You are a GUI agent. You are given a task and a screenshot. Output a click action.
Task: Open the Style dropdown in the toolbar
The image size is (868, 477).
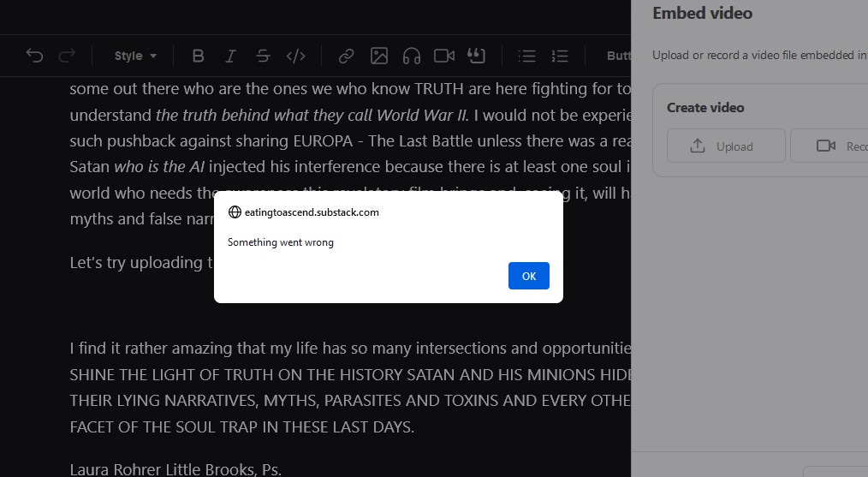pos(135,56)
